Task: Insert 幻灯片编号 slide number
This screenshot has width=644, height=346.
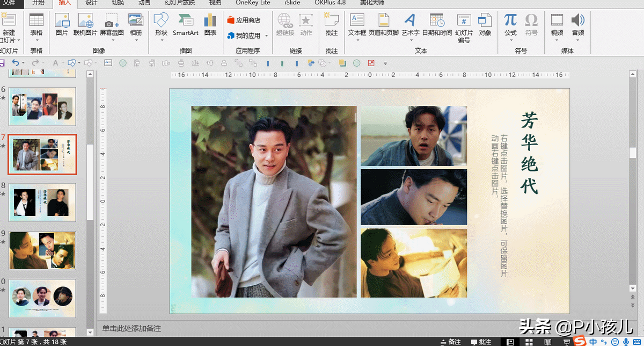Action: click(464, 28)
